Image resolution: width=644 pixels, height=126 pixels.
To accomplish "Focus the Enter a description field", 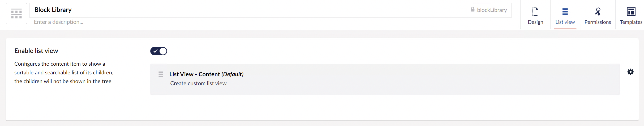I will tap(270, 22).
